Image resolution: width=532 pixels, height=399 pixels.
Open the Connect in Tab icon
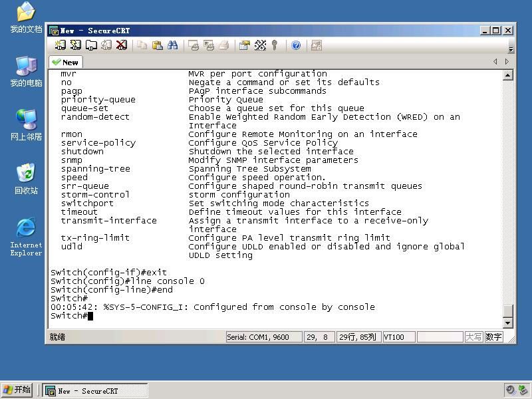[91, 45]
